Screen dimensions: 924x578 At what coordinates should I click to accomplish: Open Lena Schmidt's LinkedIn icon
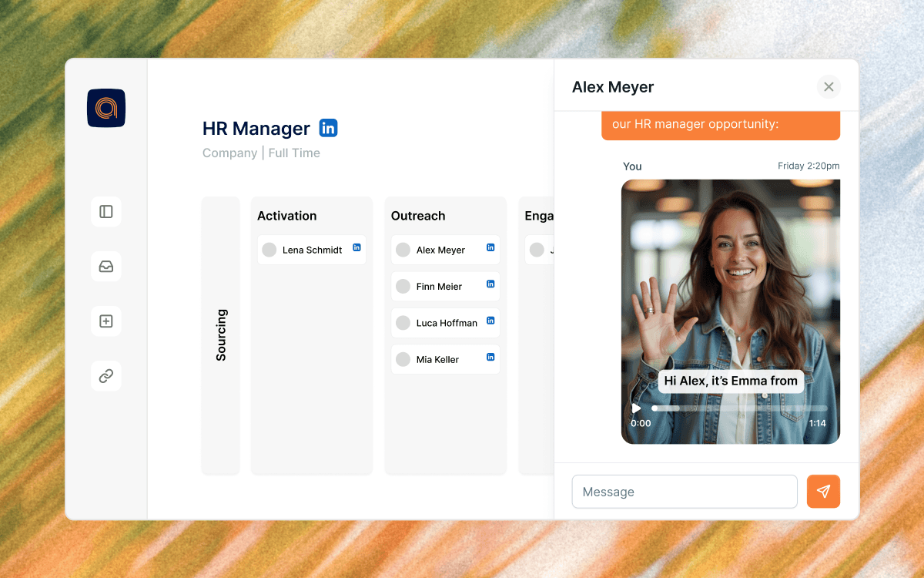click(357, 247)
